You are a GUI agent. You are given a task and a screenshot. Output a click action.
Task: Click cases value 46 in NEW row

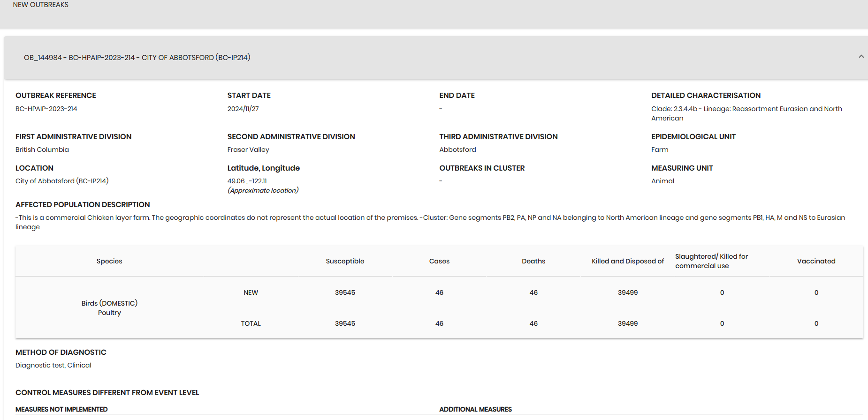pos(439,292)
